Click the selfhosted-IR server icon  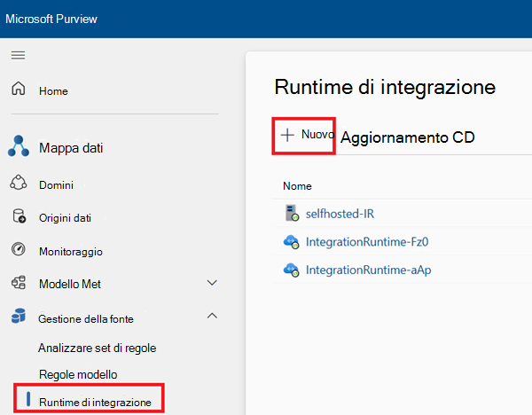(292, 213)
